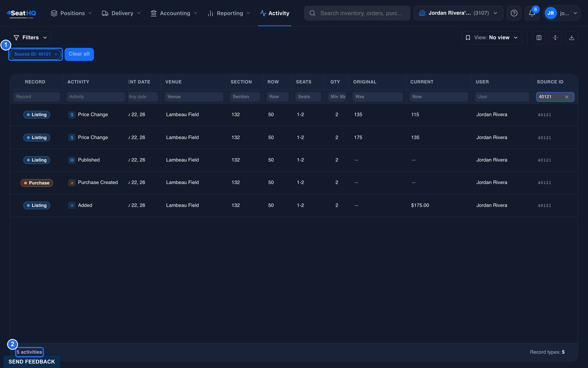Screen dimensions: 588x368
Task: Click the Clear all button
Action: [x=79, y=54]
